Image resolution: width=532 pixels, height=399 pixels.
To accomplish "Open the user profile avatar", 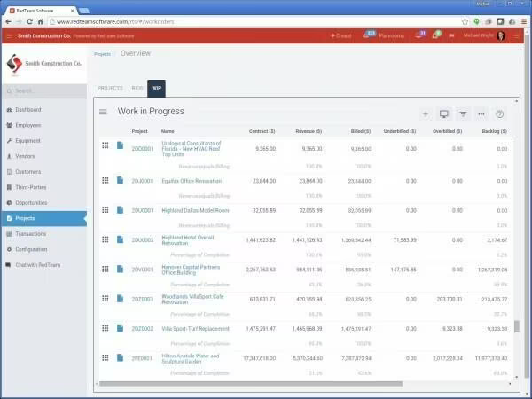I will pyautogui.click(x=501, y=35).
